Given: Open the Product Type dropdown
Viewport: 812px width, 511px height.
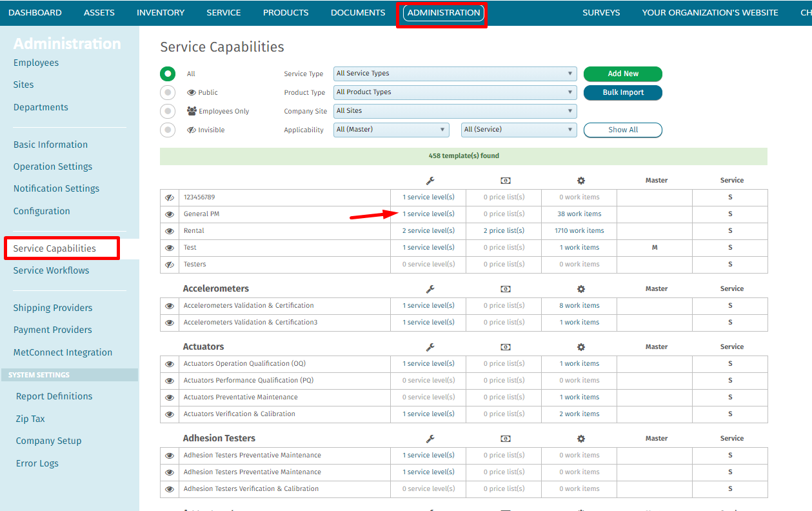Looking at the screenshot, I should (x=455, y=92).
